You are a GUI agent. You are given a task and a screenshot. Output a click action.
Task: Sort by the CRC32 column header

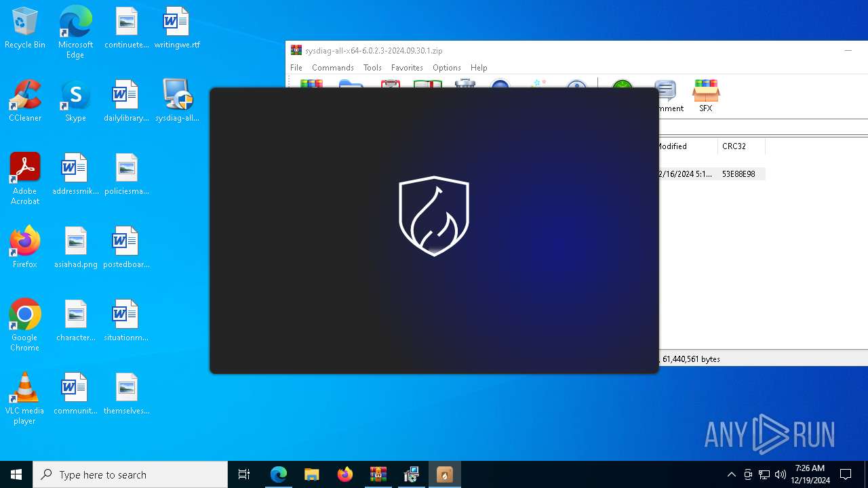coord(741,146)
